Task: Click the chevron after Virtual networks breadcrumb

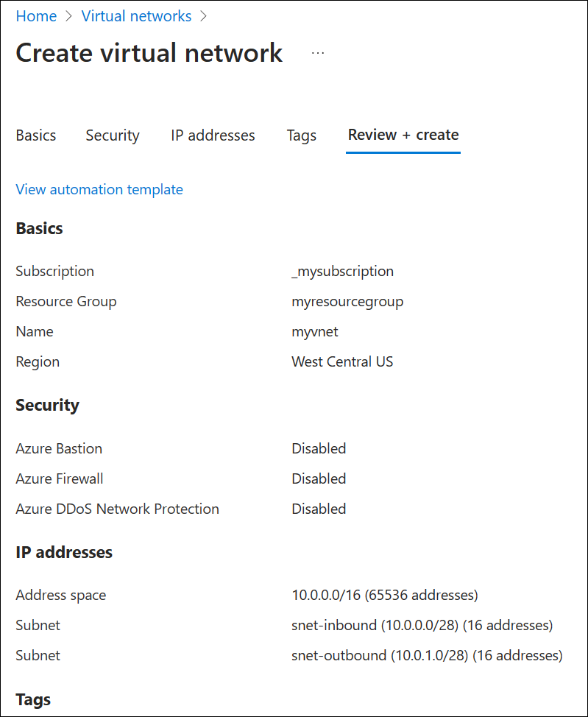Action: point(203,15)
